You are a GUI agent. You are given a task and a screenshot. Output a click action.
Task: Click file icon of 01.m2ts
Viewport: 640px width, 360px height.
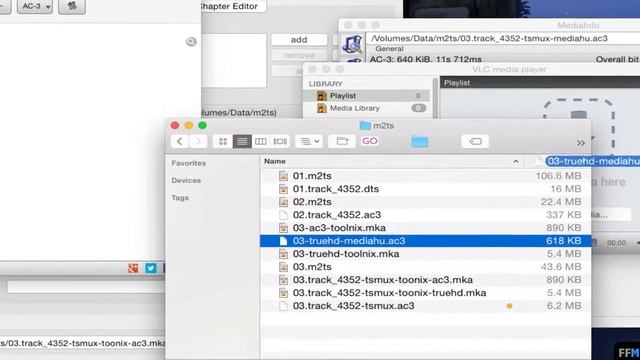(283, 176)
